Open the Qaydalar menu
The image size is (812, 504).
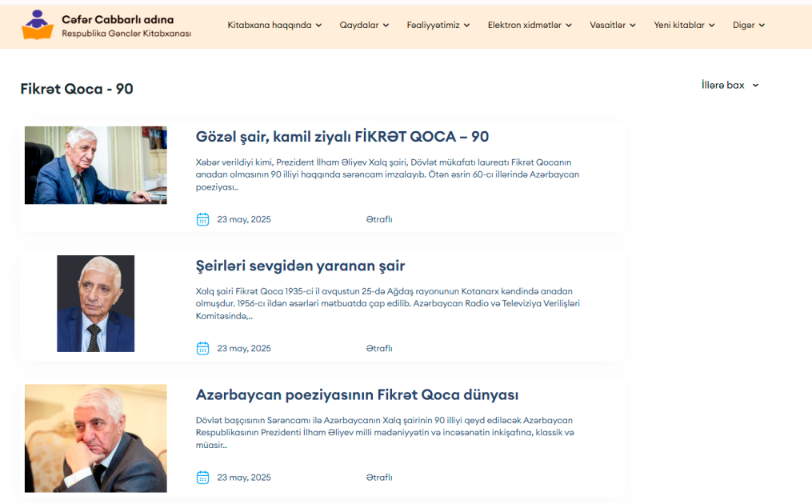coord(364,25)
